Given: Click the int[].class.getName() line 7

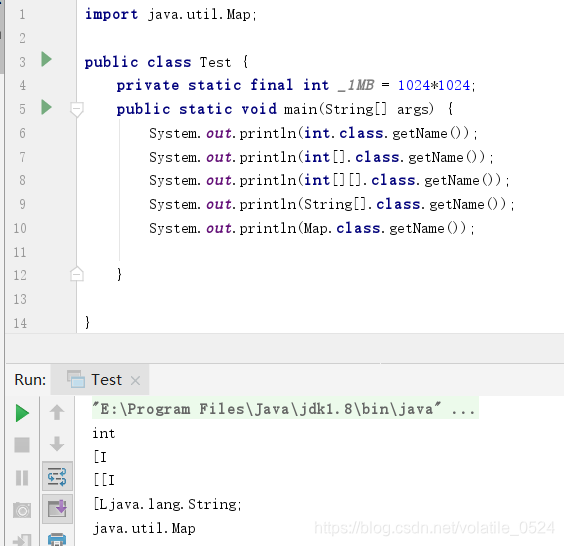Looking at the screenshot, I should (321, 157).
